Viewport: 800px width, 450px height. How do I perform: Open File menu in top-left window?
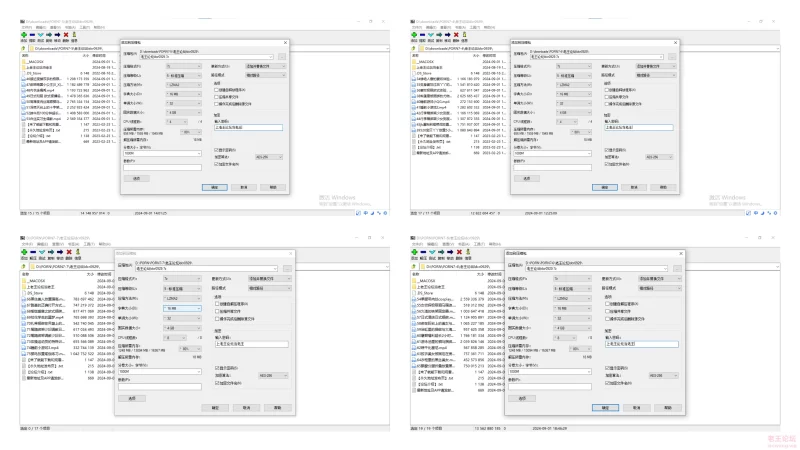(26, 28)
